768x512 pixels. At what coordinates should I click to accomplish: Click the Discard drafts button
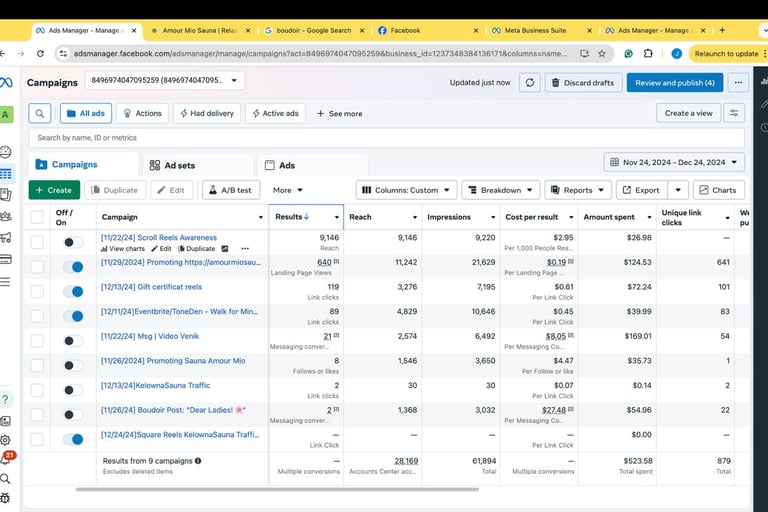click(x=583, y=83)
